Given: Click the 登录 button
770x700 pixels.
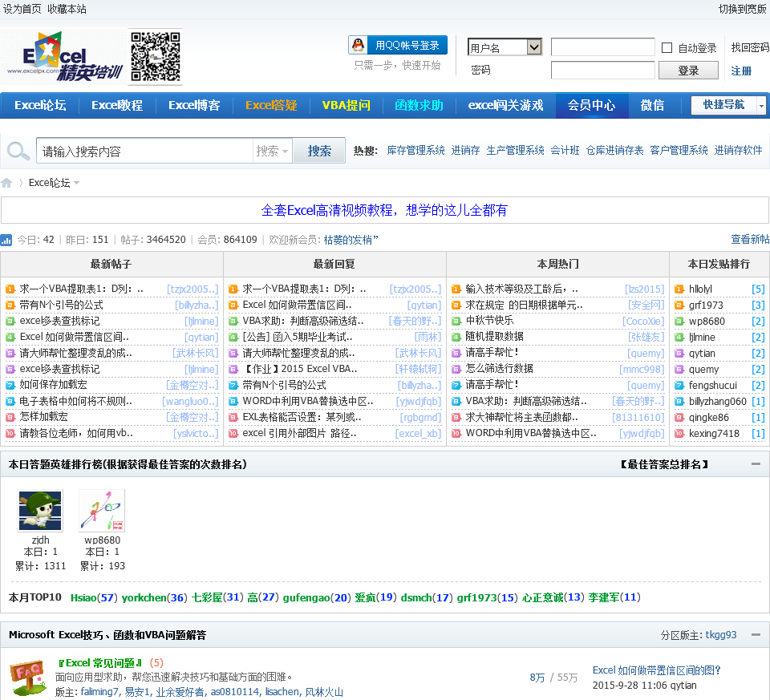Looking at the screenshot, I should coord(688,71).
